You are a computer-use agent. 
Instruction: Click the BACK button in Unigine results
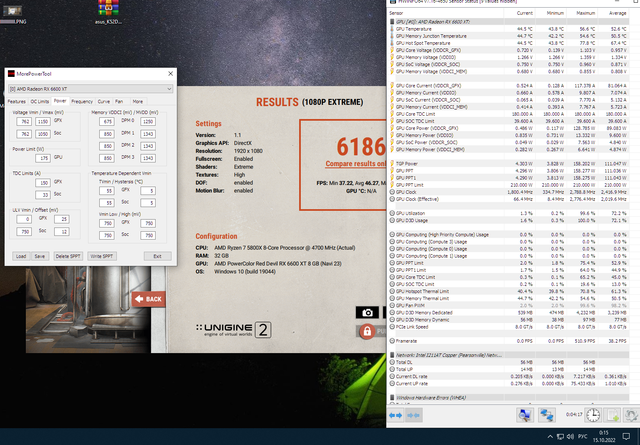pyautogui.click(x=149, y=299)
